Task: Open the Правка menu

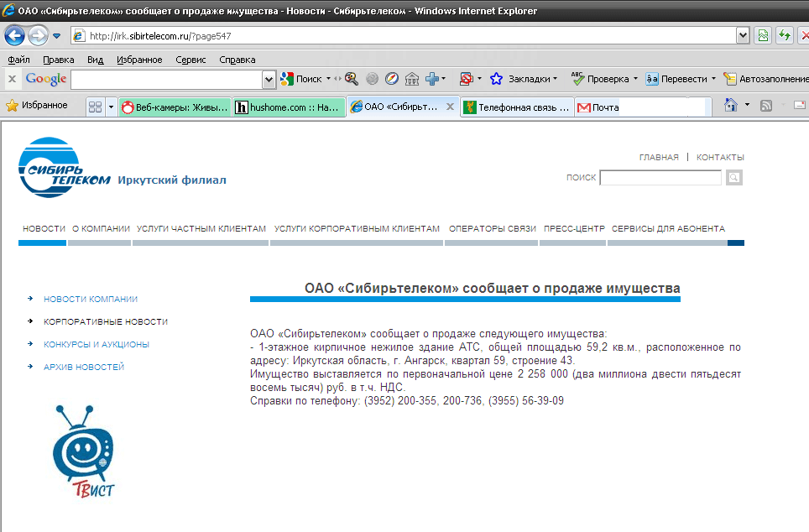Action: pos(58,60)
